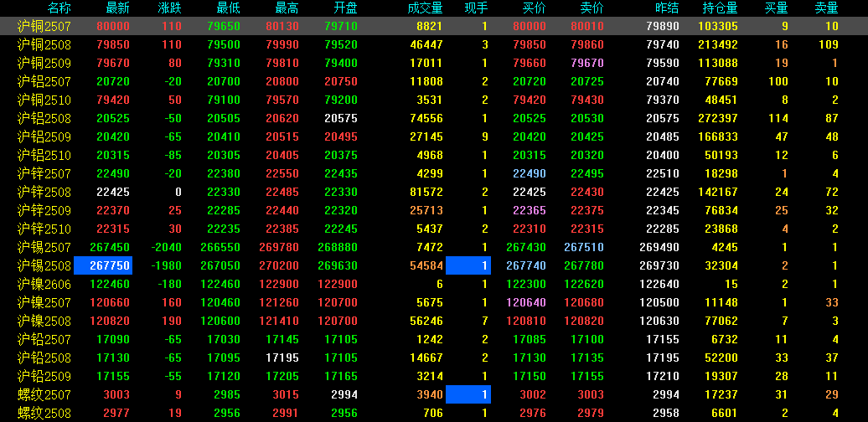
Task: Select the 沪铅2509 contract name
Action: 44,377
